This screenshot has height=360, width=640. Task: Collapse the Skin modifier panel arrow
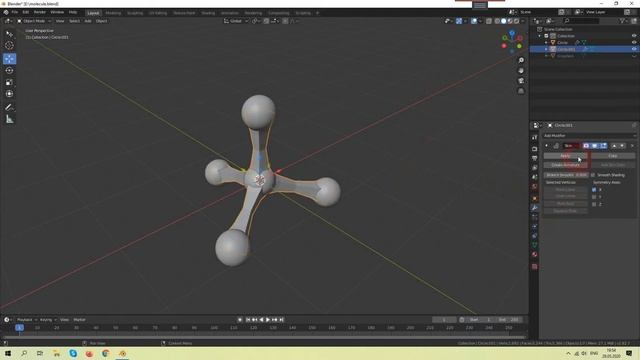coord(547,146)
